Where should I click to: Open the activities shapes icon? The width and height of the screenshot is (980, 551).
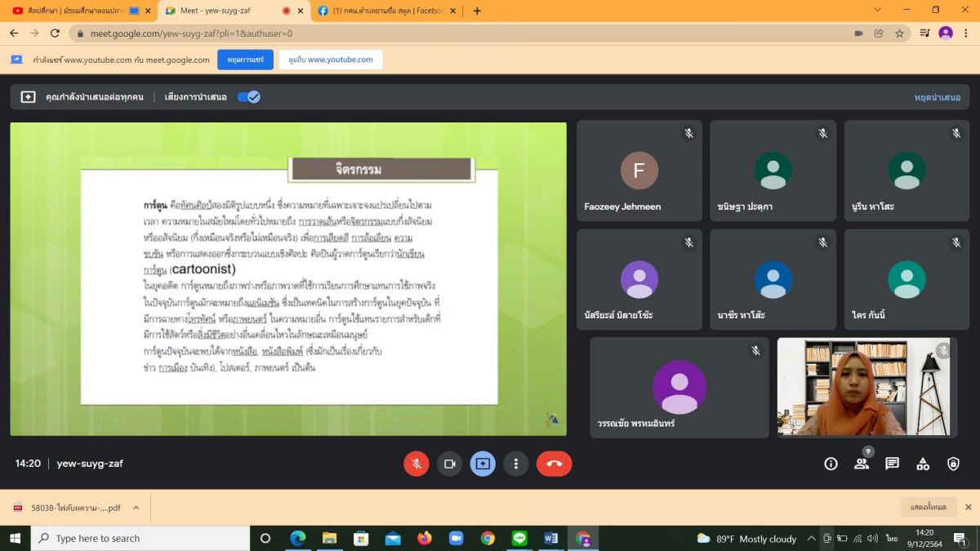923,464
